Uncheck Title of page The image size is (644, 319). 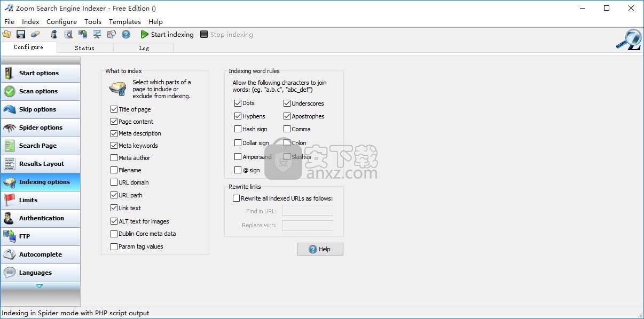(x=114, y=109)
